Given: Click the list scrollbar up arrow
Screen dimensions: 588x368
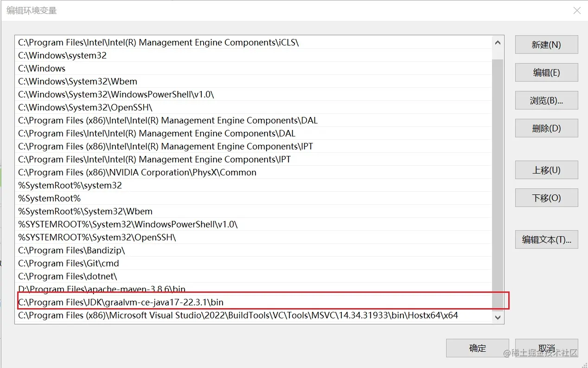Looking at the screenshot, I should point(498,42).
